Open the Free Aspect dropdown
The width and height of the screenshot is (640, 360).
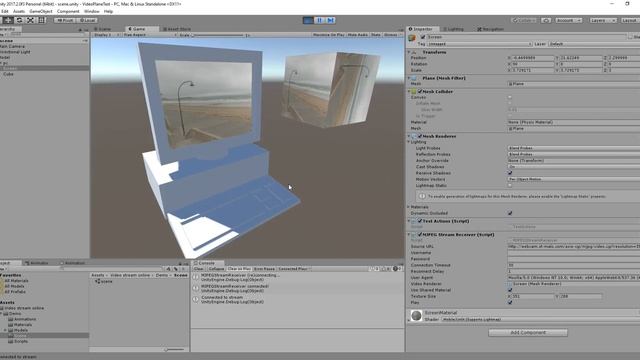click(150, 35)
